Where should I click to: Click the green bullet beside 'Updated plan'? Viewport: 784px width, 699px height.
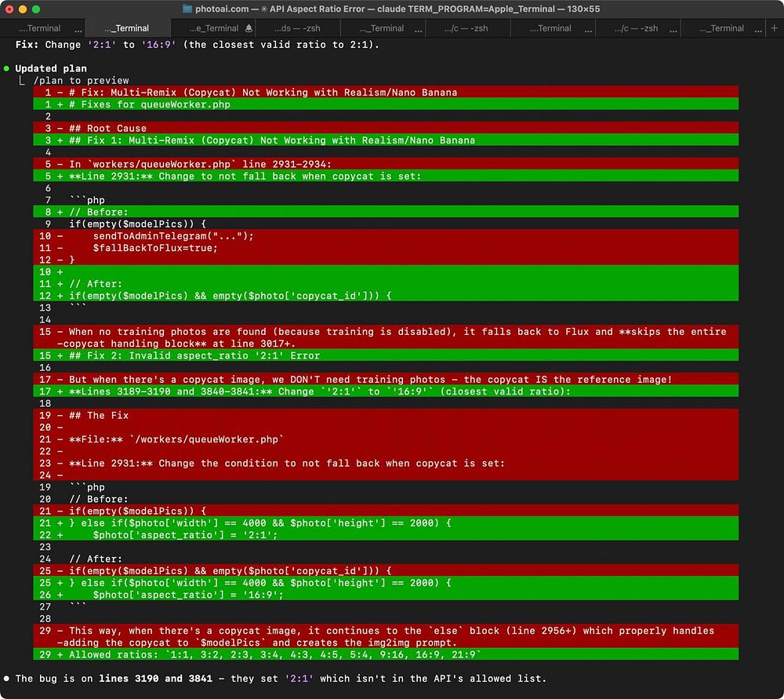coord(6,68)
